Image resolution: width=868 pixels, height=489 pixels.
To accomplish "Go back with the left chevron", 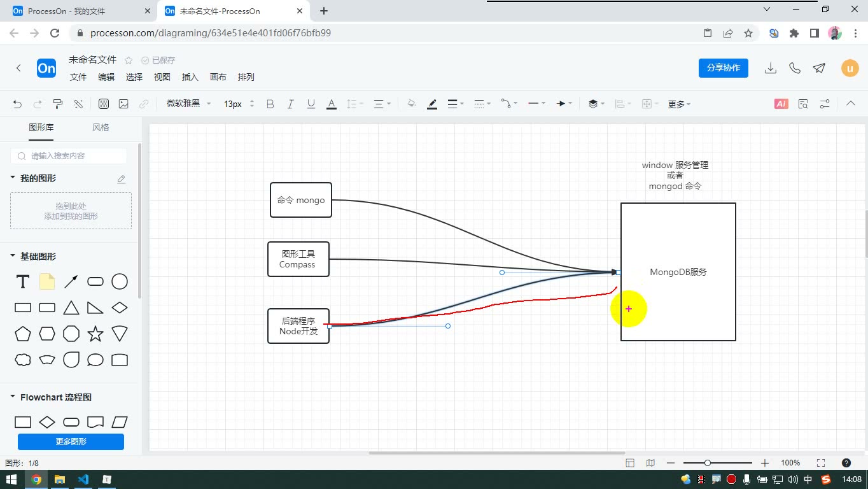I will coord(18,68).
